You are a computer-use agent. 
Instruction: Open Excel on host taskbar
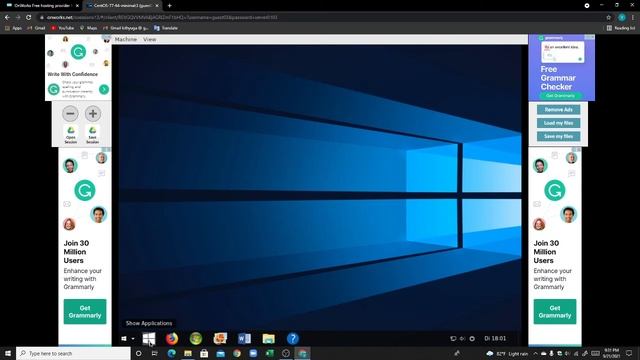point(269,353)
